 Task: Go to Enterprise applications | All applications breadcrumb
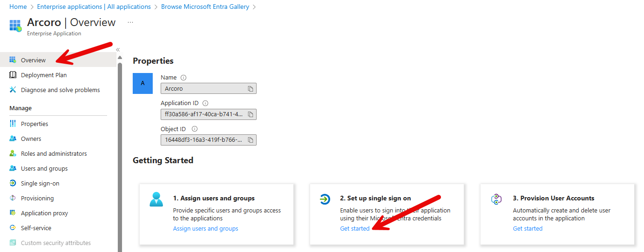[x=94, y=7]
